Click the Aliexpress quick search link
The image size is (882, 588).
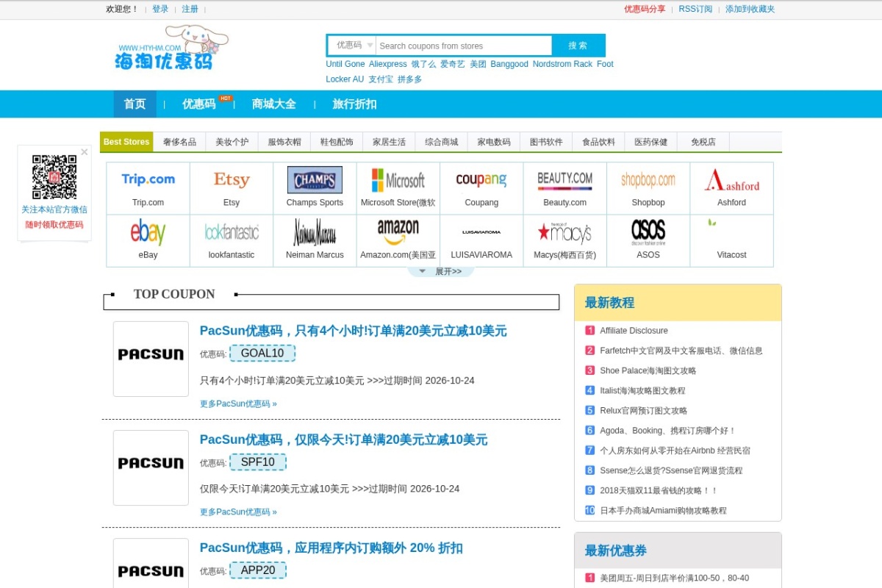(387, 64)
